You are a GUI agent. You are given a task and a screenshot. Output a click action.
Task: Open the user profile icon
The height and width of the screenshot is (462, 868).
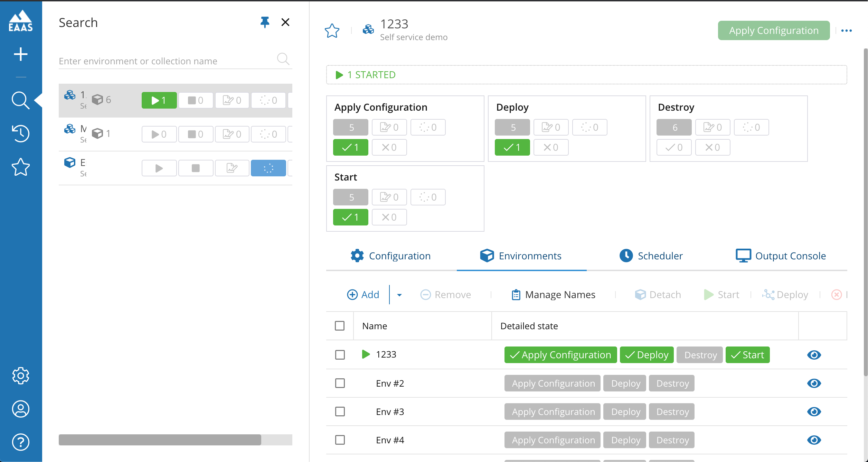(21, 409)
